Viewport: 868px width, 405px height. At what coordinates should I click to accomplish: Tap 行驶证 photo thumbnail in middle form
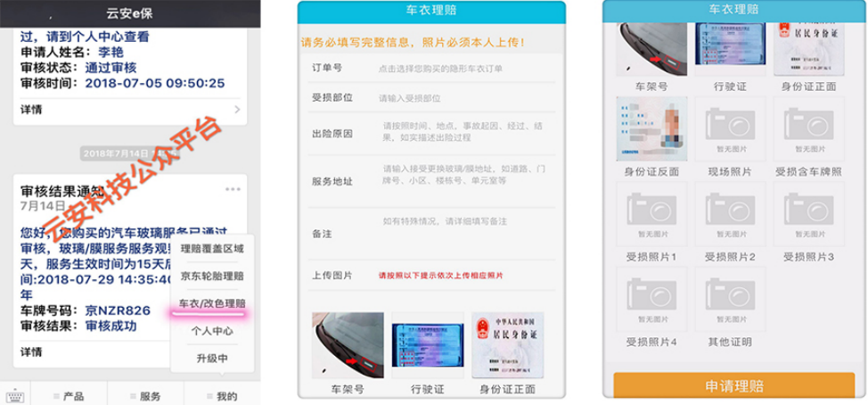click(428, 344)
